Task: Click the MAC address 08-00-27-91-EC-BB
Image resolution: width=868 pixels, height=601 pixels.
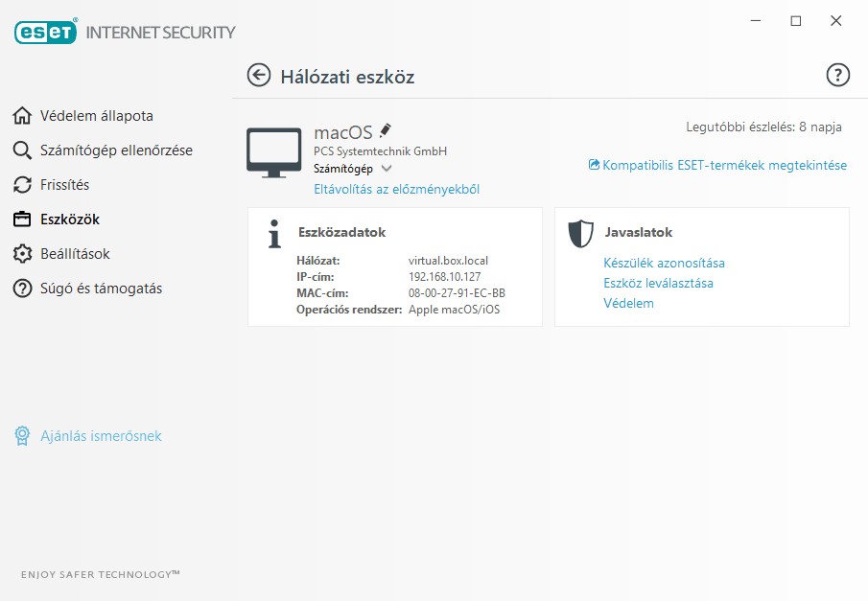Action: (457, 292)
